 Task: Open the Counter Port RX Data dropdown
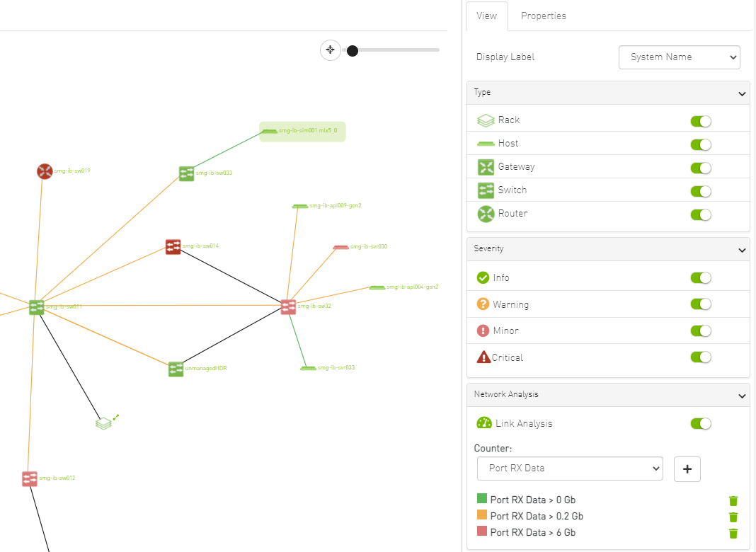click(569, 468)
